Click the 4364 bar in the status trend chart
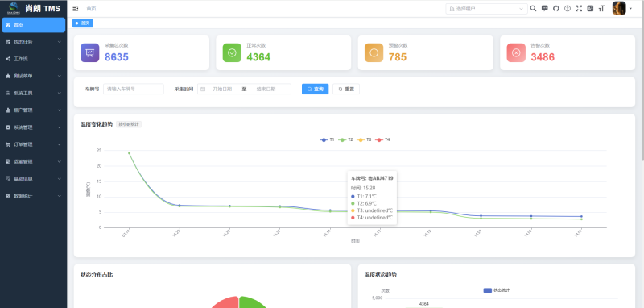 [424, 306]
